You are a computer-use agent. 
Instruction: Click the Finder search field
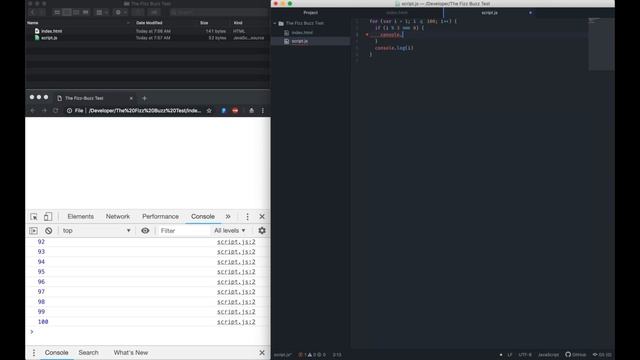point(218,12)
